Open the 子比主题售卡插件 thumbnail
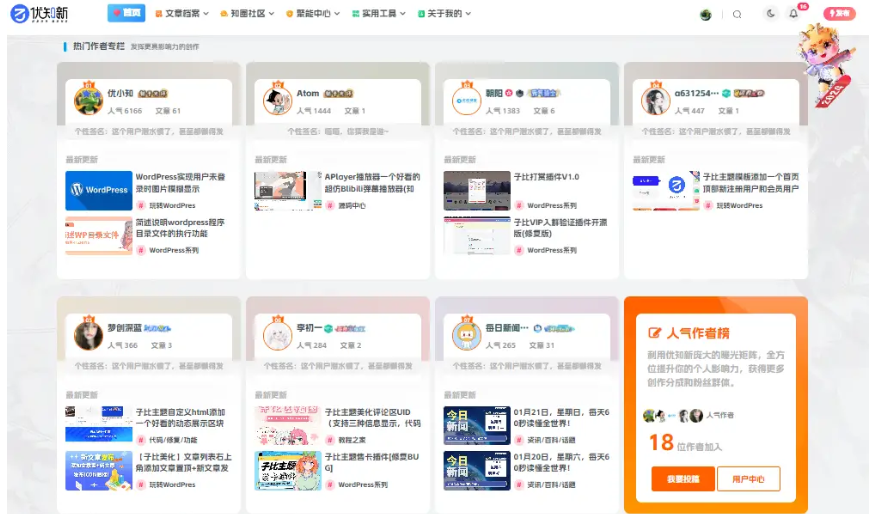869x514 pixels. point(288,471)
